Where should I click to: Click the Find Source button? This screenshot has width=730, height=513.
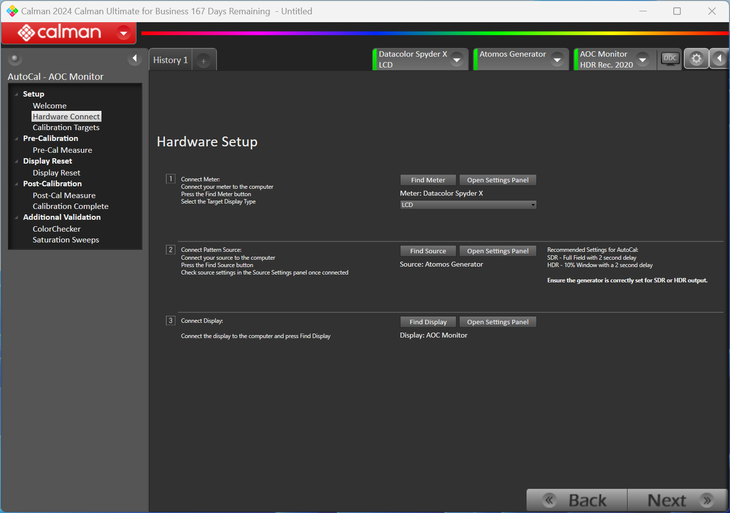[x=428, y=251]
